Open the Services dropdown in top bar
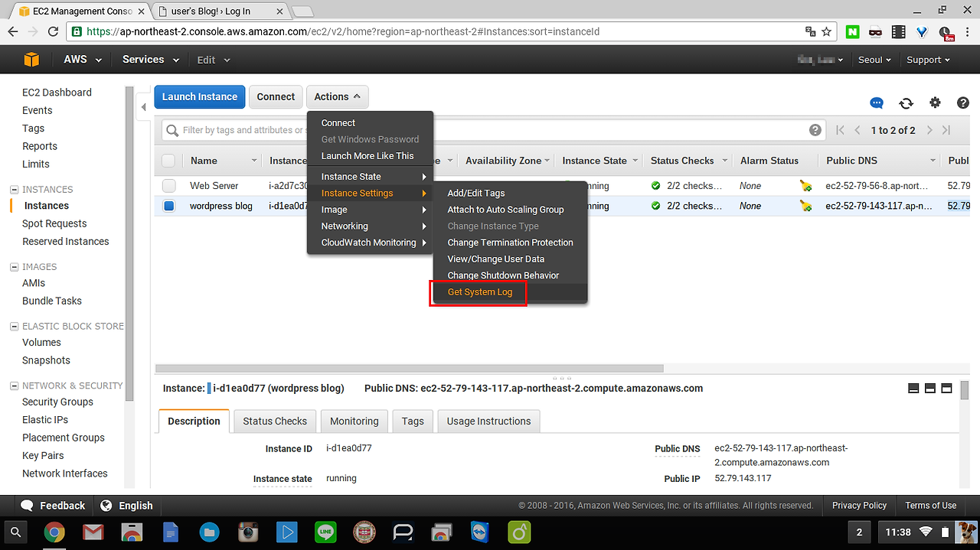Viewport: 980px width, 550px height. (151, 60)
